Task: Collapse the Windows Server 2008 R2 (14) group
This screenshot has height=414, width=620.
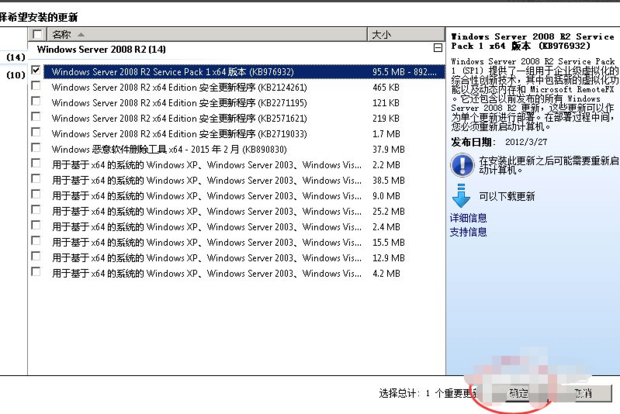Action: pos(438,48)
